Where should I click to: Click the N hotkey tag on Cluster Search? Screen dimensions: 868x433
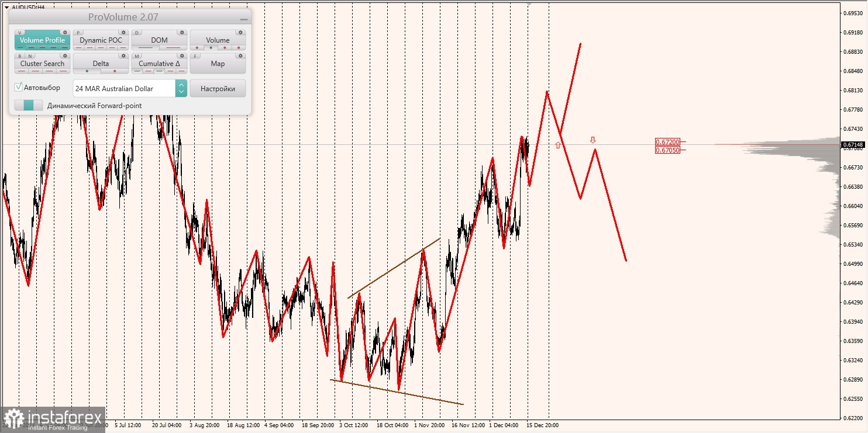point(30,56)
